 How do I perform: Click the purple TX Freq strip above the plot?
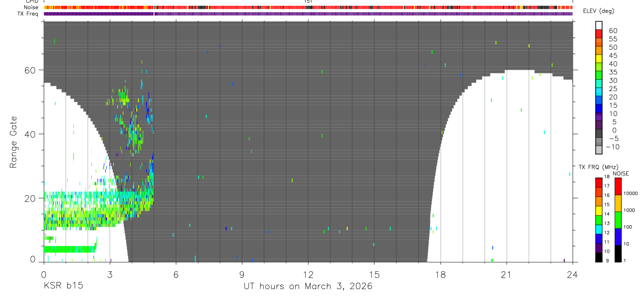point(308,14)
